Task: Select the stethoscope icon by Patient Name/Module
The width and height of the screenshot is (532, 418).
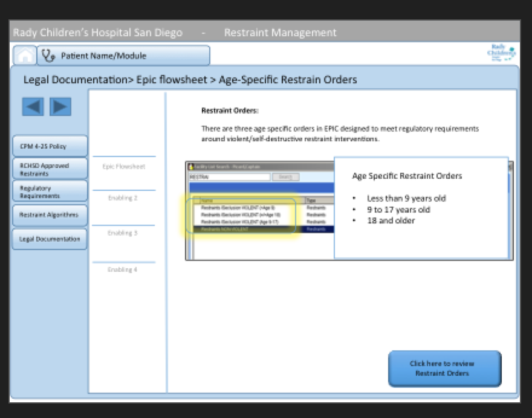Action: click(x=48, y=56)
